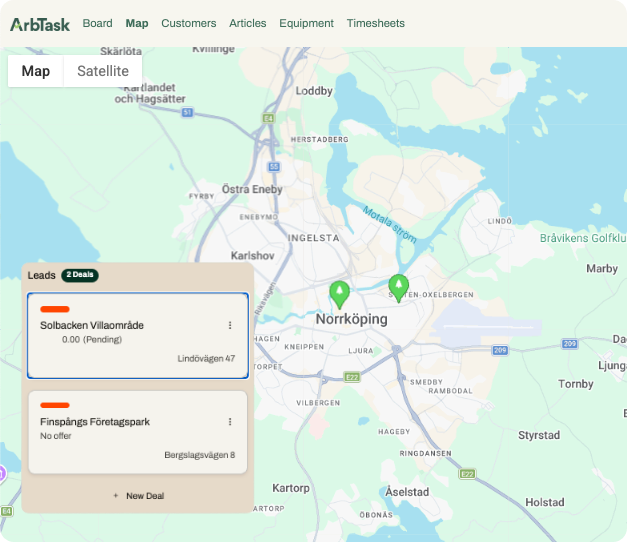Open options menu for Finspångs Företagspark
This screenshot has width=627, height=542.
230,422
